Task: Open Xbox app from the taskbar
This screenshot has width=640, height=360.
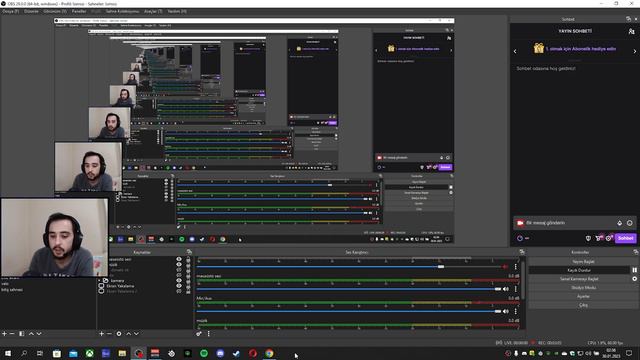Action: (89, 353)
